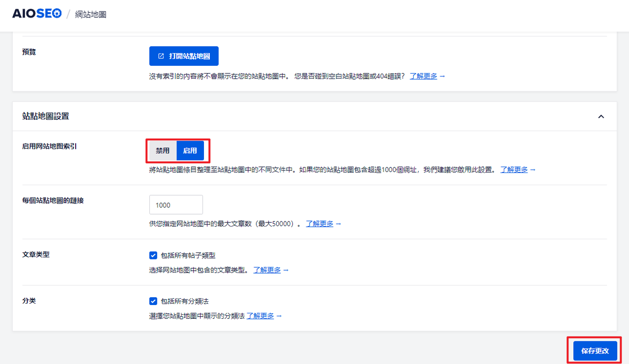Screen dimensions: 629x364
Task: Click the external-link icon on 打開站點地圖 button
Action: pos(161,56)
